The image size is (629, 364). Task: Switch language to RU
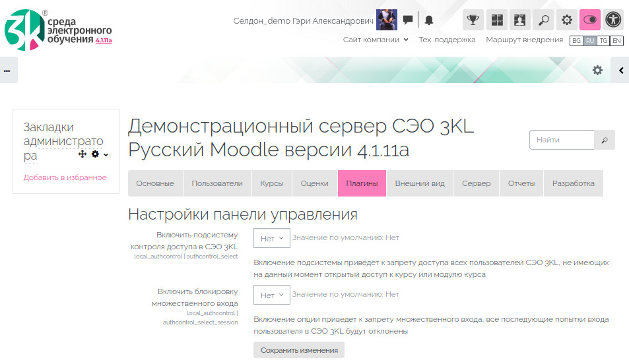pos(590,40)
